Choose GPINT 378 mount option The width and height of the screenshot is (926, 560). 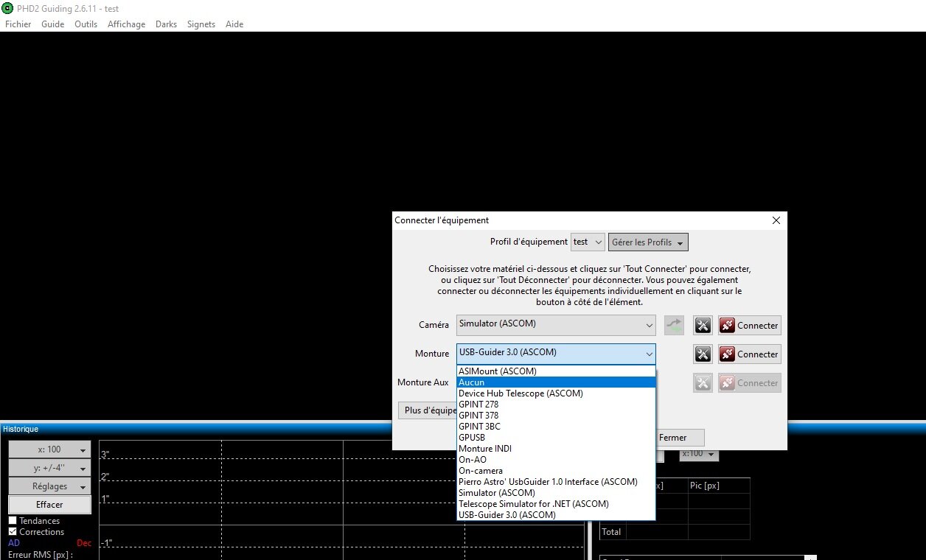[556, 416]
